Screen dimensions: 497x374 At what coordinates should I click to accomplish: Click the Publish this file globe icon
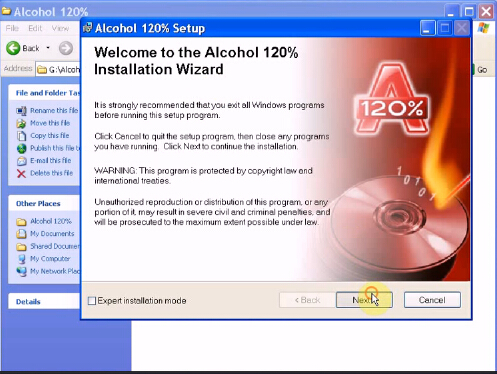pos(21,148)
